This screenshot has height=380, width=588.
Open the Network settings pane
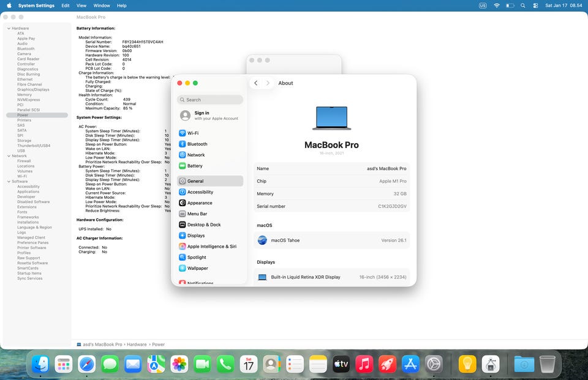[195, 155]
